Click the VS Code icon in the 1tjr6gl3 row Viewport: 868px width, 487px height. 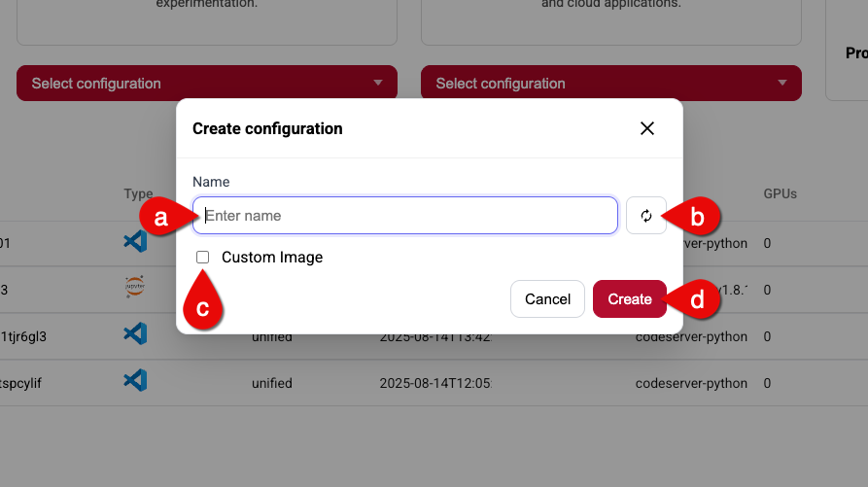[135, 334]
